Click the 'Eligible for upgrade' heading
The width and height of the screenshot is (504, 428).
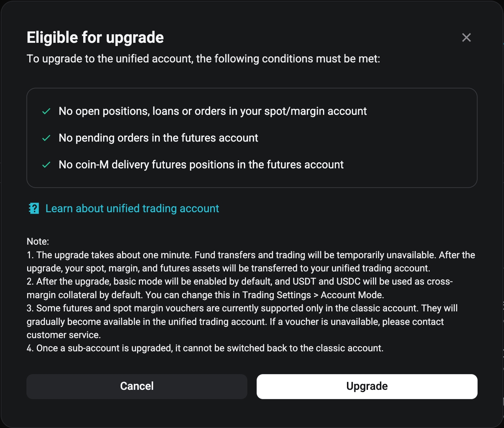[x=95, y=37]
